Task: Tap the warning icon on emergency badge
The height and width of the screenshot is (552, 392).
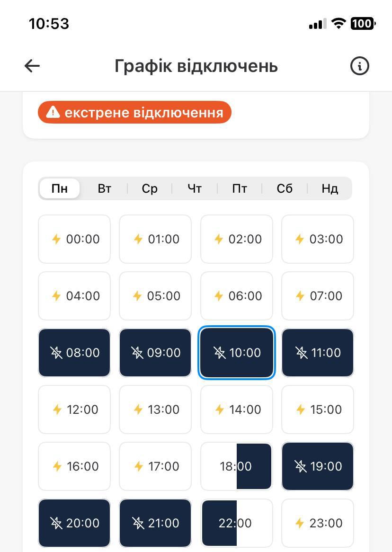Action: point(53,112)
